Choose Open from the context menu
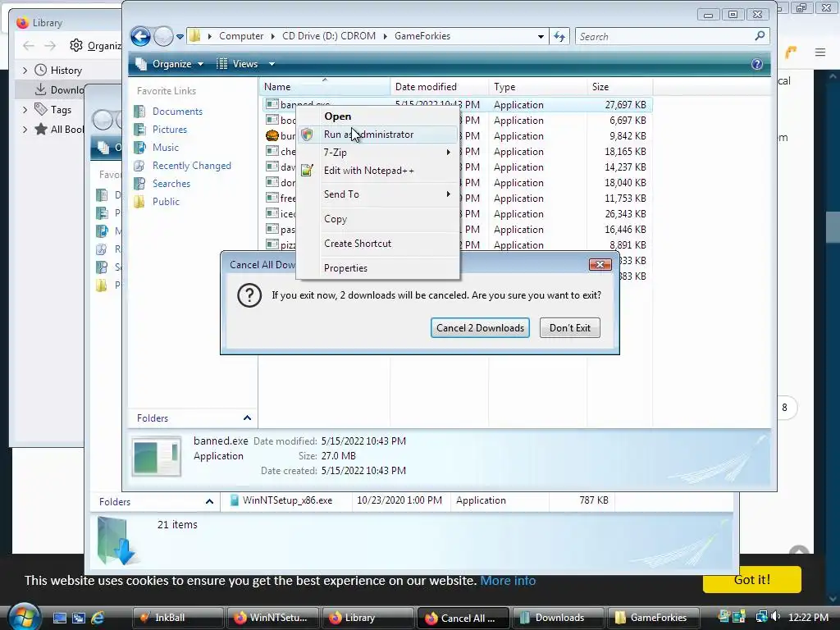The width and height of the screenshot is (840, 630). (377, 116)
